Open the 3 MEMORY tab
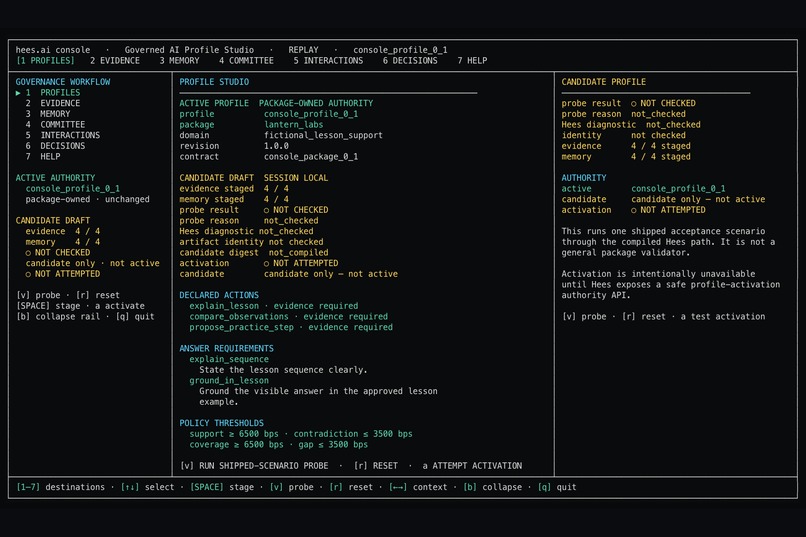 [x=179, y=61]
